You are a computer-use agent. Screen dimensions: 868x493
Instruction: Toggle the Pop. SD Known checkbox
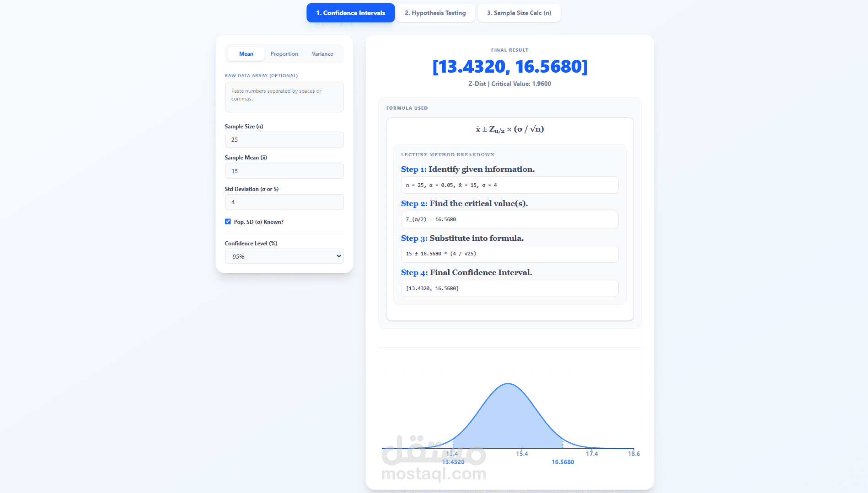click(228, 222)
